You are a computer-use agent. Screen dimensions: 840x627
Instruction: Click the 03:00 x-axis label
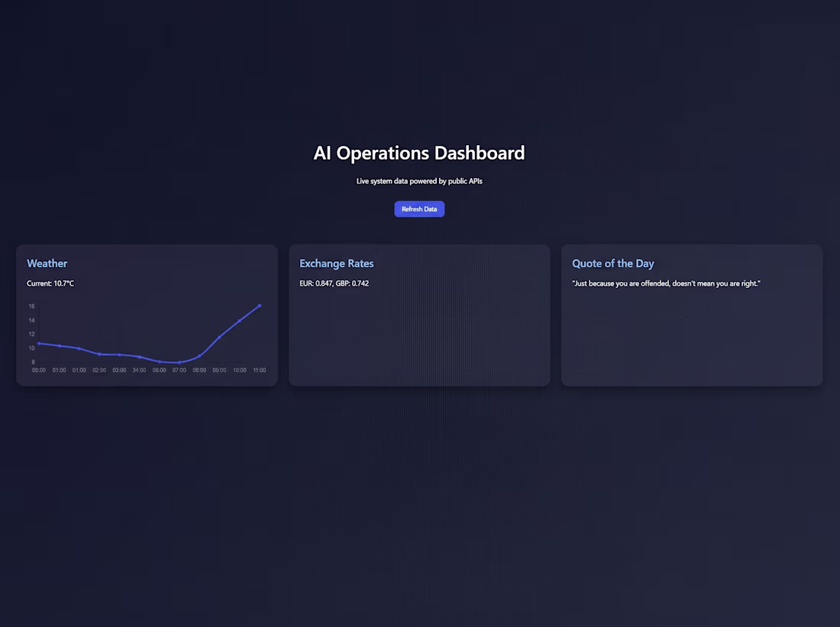point(119,370)
